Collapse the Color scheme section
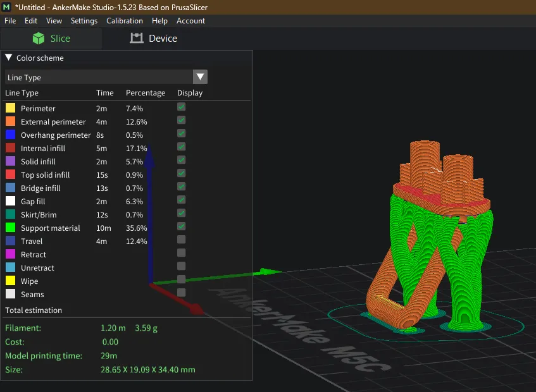 click(9, 58)
